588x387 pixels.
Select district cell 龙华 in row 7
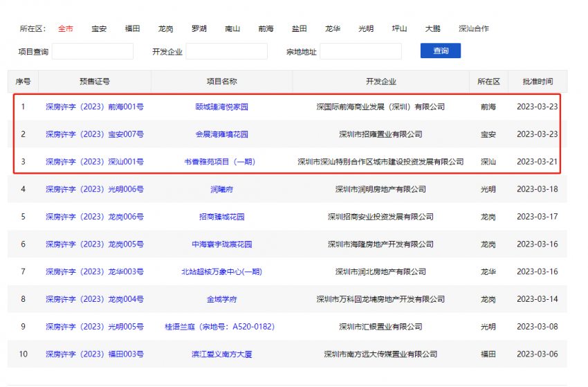pyautogui.click(x=488, y=272)
